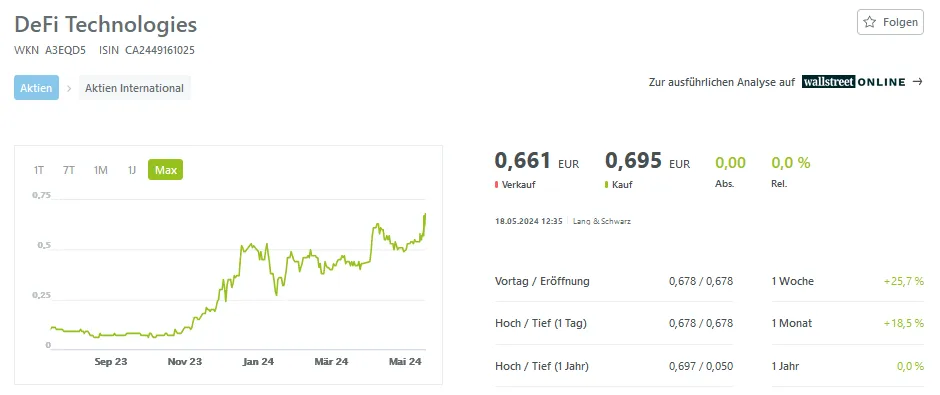940x395 pixels.
Task: Open the Aktien category
Action: (37, 88)
